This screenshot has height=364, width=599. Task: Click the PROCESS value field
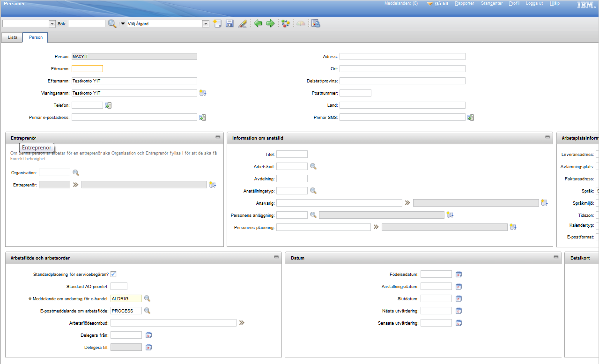(x=126, y=311)
